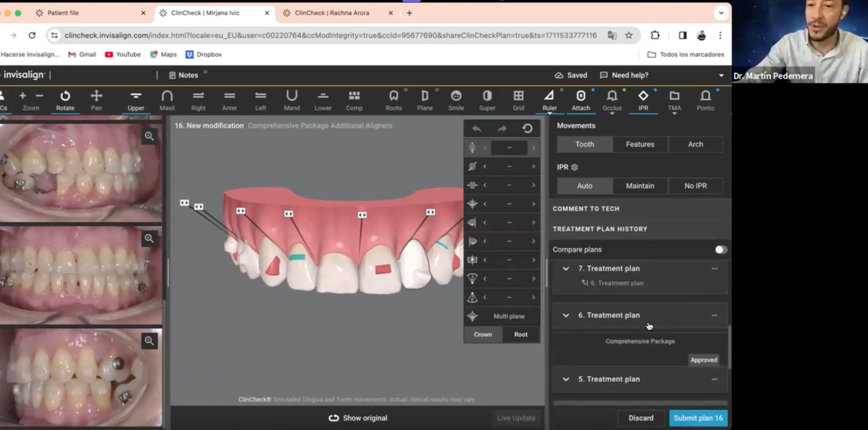Open the Ruler measurement tool
This screenshot has height=430, width=868.
point(549,100)
